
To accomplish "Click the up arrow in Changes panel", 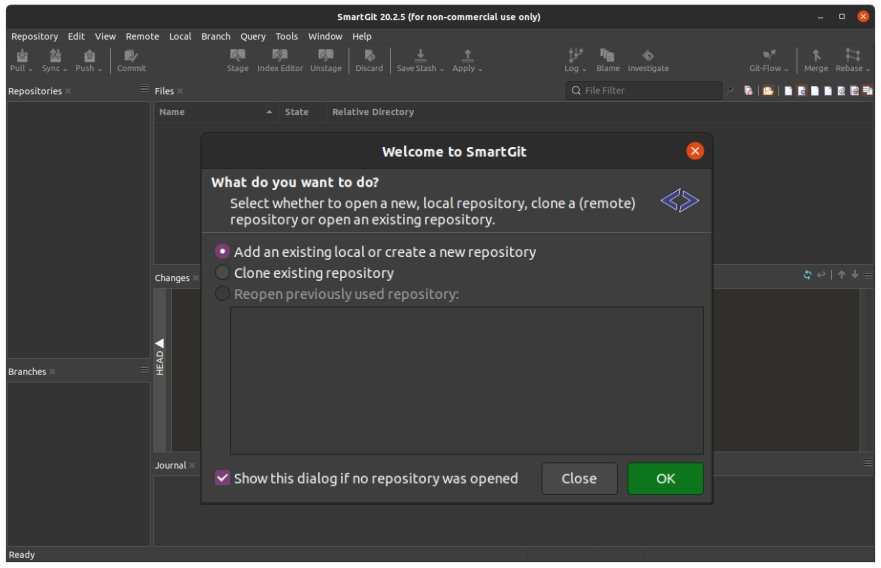I will pos(841,275).
